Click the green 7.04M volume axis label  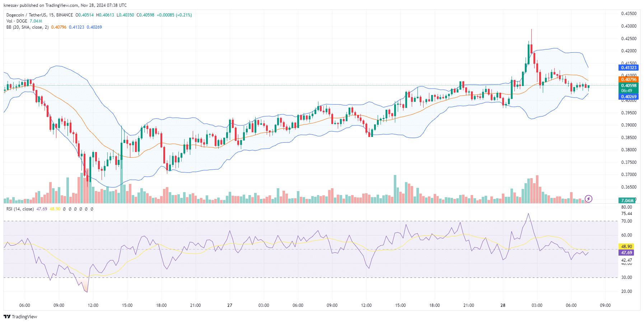pos(627,200)
